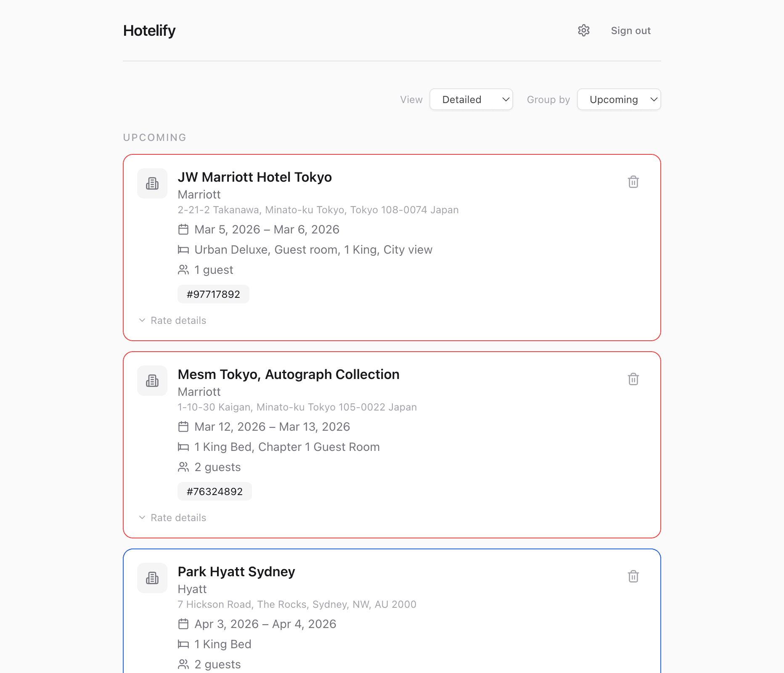Click the building icon on Park Hyatt Sydney card
Screen dimensions: 784x673
152,578
